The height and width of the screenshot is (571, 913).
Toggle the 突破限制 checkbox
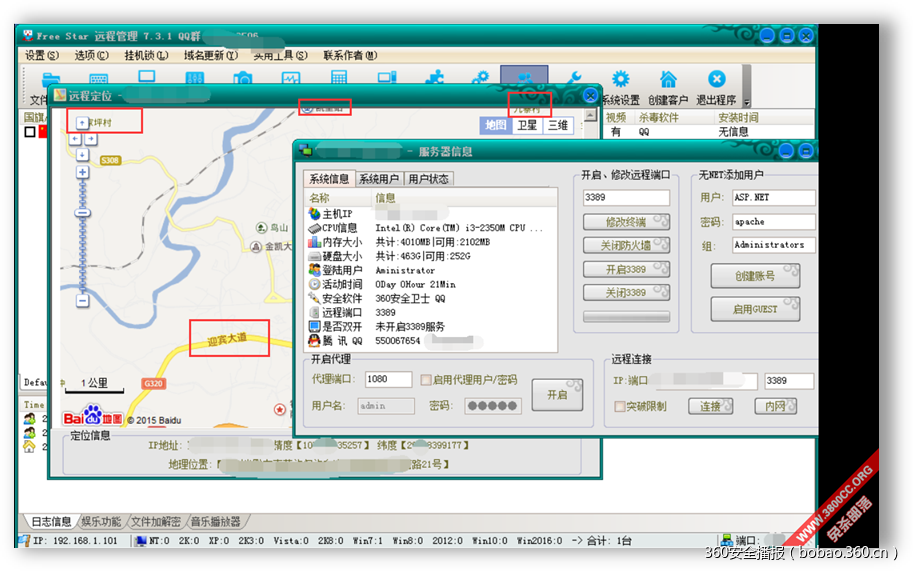(620, 406)
